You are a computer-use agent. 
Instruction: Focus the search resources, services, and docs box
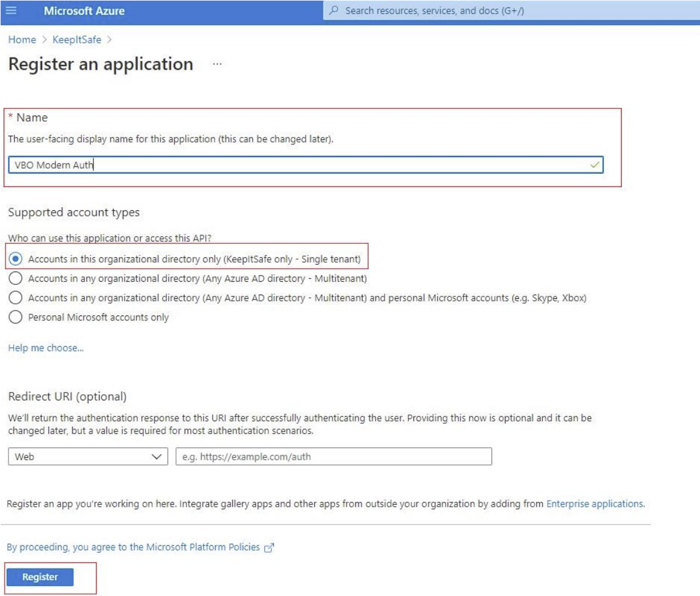click(511, 11)
